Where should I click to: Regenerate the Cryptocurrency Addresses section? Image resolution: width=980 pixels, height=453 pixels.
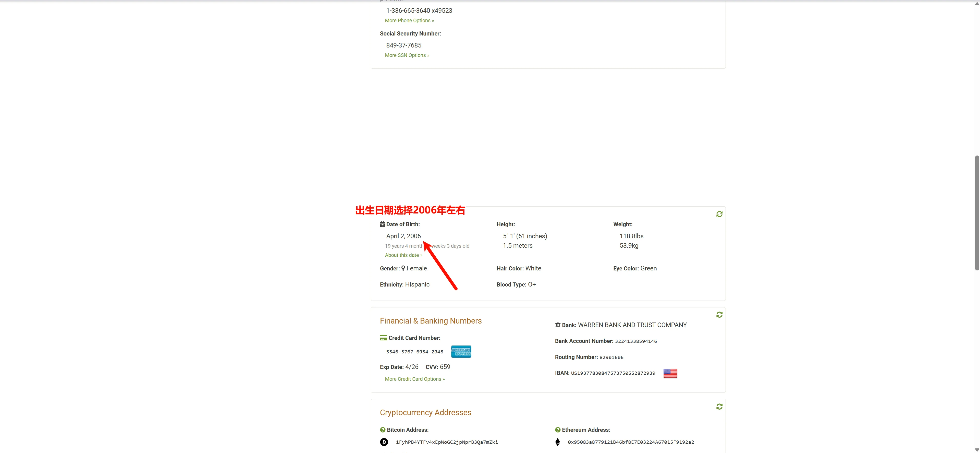click(719, 406)
